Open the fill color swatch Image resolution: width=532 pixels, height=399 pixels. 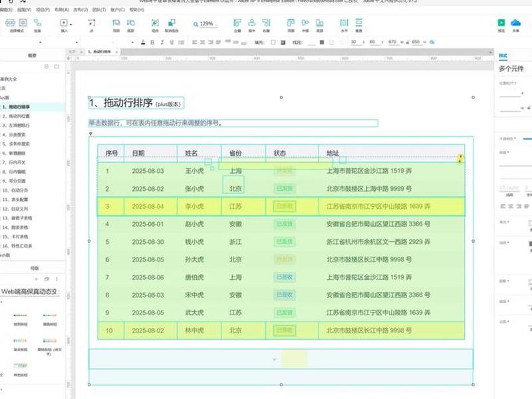pyautogui.click(x=273, y=43)
